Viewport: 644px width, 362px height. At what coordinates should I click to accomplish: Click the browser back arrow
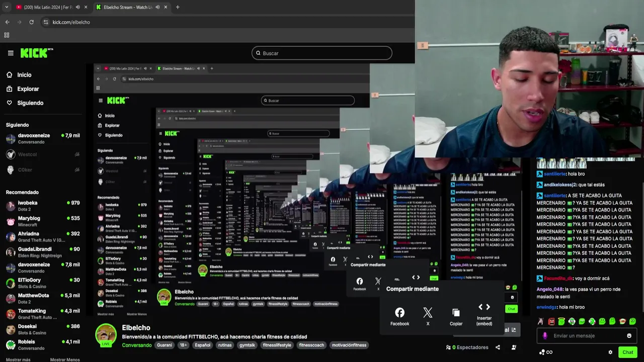click(x=7, y=22)
